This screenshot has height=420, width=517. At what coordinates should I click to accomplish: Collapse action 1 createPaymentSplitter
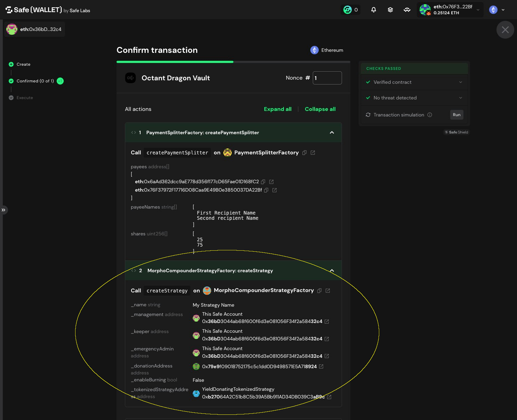point(332,132)
